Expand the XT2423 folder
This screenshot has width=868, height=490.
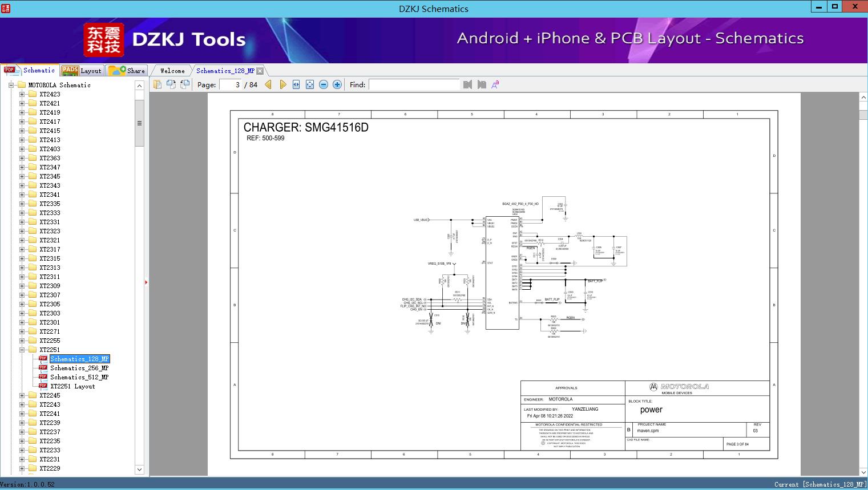(x=22, y=94)
